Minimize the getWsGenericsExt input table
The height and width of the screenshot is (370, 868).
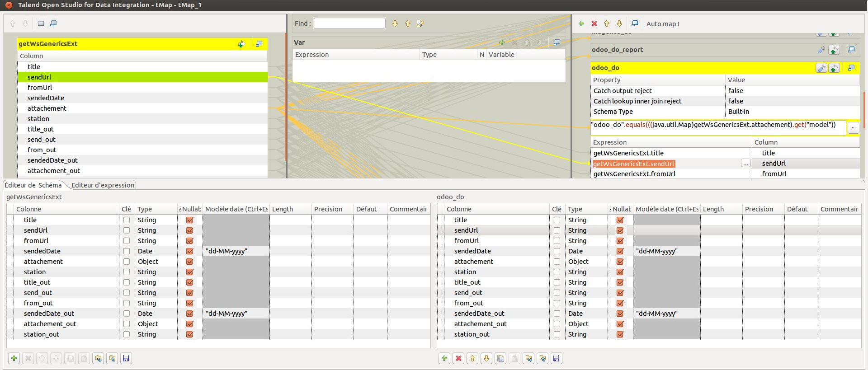(x=259, y=44)
